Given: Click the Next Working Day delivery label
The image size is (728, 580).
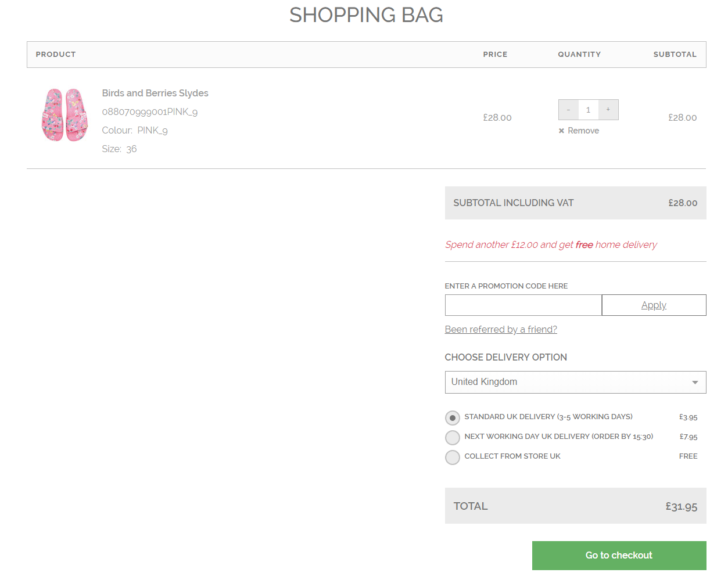Looking at the screenshot, I should point(558,437).
